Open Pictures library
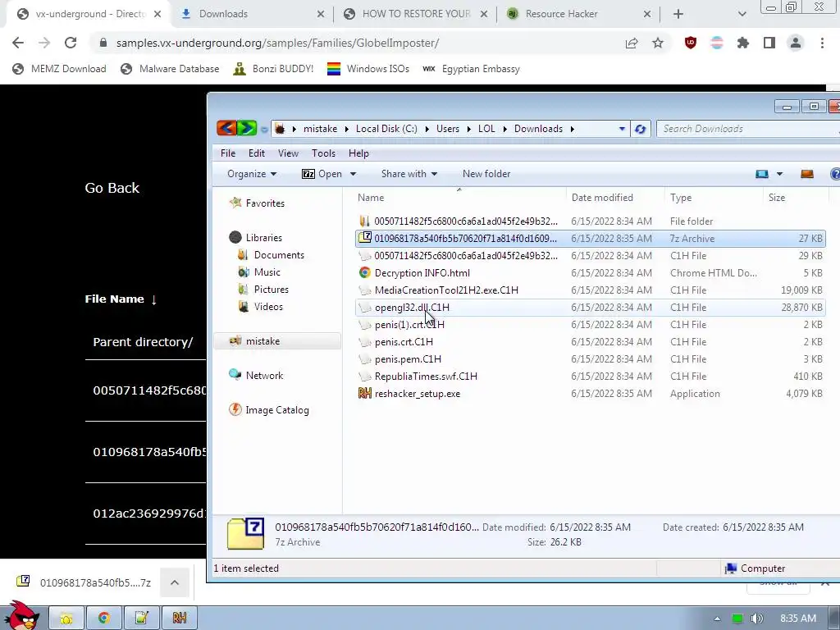This screenshot has height=630, width=840. [263, 290]
